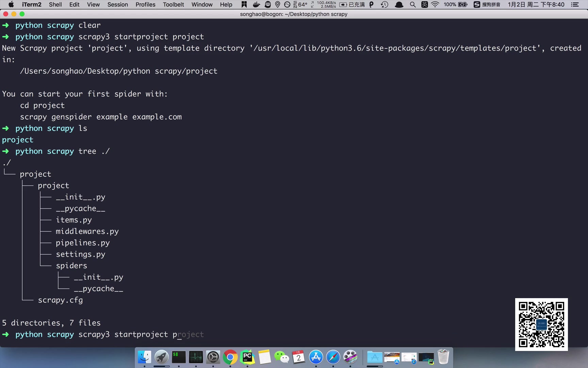The width and height of the screenshot is (588, 368).
Task: Open the Help menu
Action: coord(226,4)
